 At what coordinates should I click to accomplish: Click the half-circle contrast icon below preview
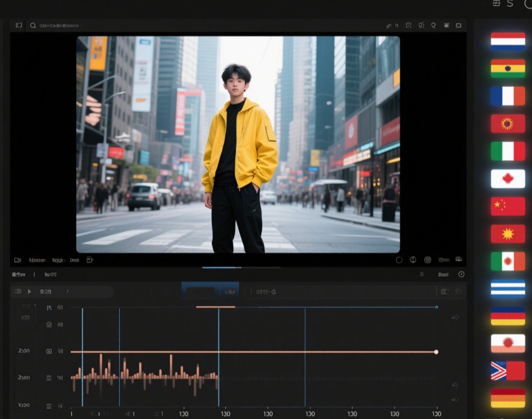pyautogui.click(x=413, y=260)
